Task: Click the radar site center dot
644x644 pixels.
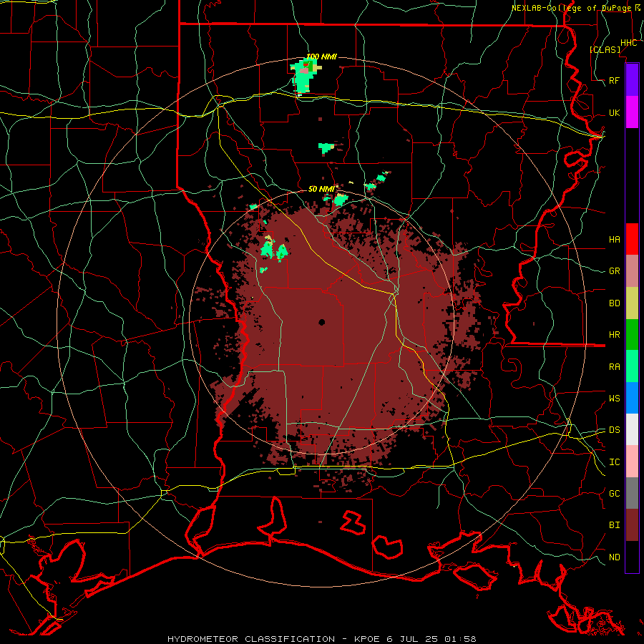Action: point(321,322)
